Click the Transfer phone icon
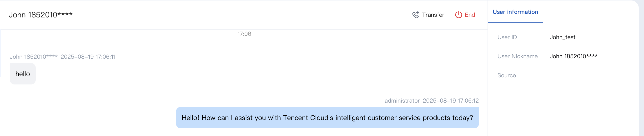The height and width of the screenshot is (136, 644). pos(415,15)
